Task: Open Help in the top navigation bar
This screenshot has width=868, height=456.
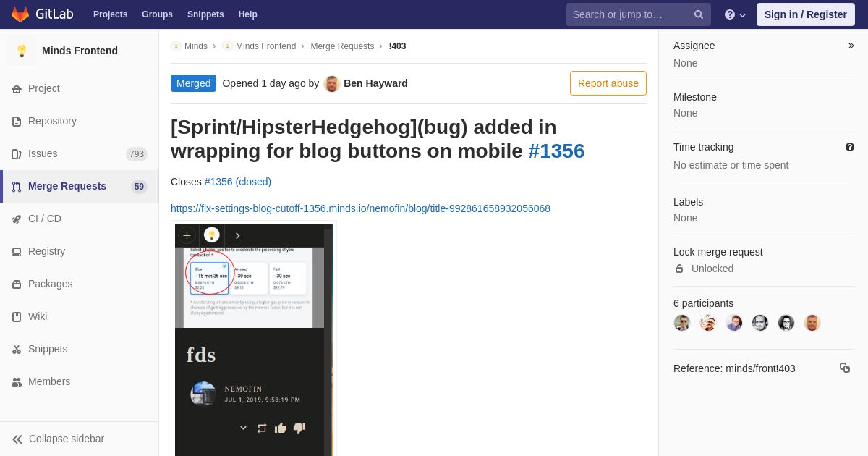Action: tap(248, 14)
